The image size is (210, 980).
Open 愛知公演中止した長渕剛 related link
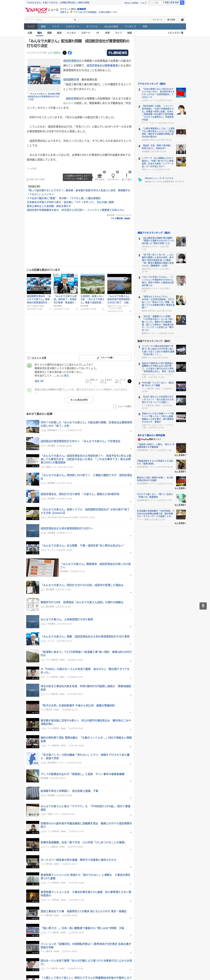[48, 206]
